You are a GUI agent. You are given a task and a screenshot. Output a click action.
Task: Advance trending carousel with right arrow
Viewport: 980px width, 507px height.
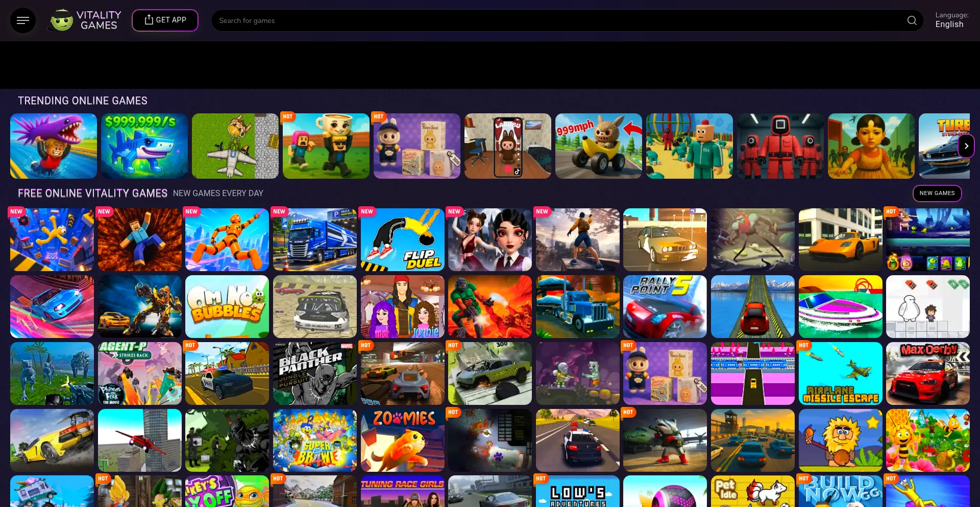966,146
